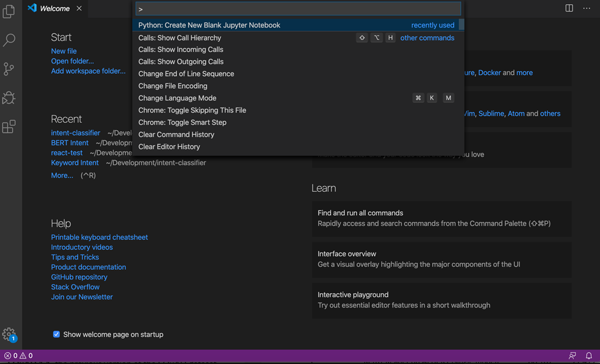Open notifications bell in status bar
600x364 pixels.
(589, 356)
